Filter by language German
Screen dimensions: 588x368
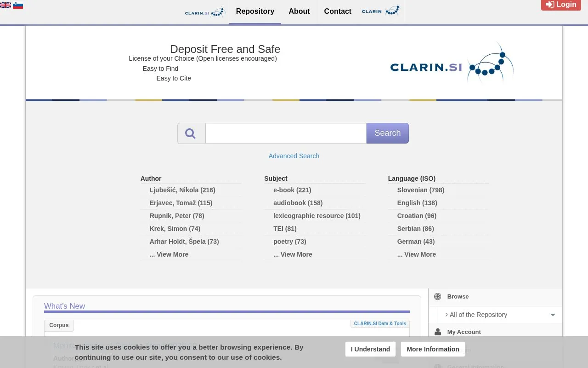click(x=416, y=241)
